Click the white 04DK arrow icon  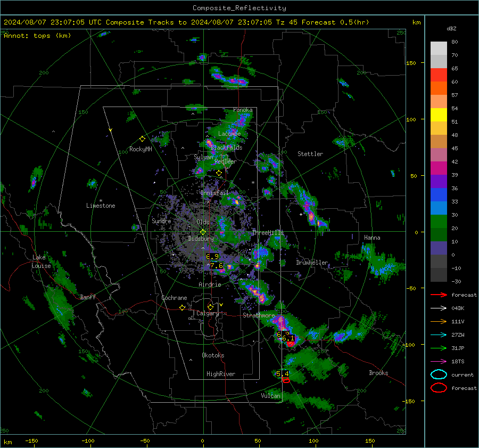coord(439,308)
